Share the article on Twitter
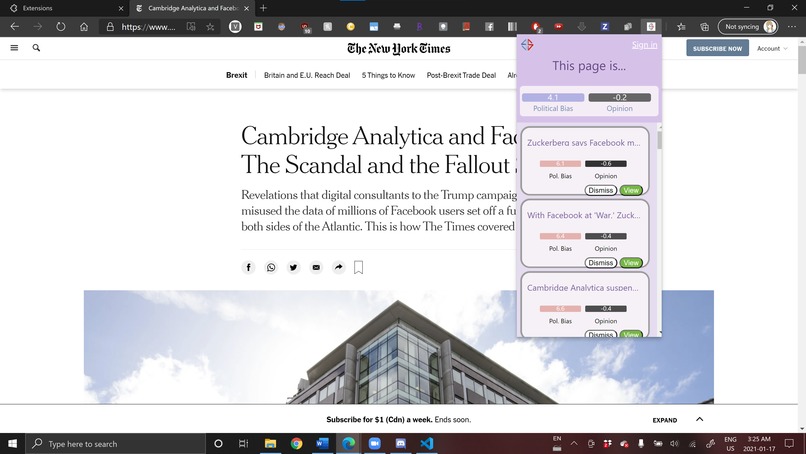 [x=294, y=267]
